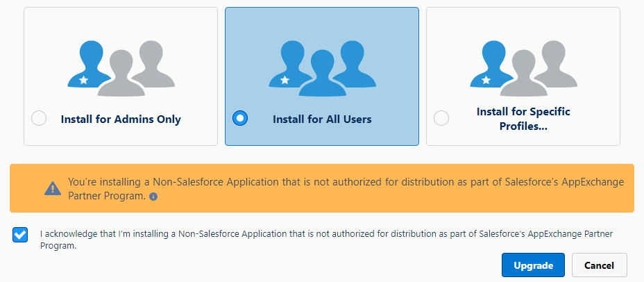Click the Upgrade button

[x=533, y=265]
